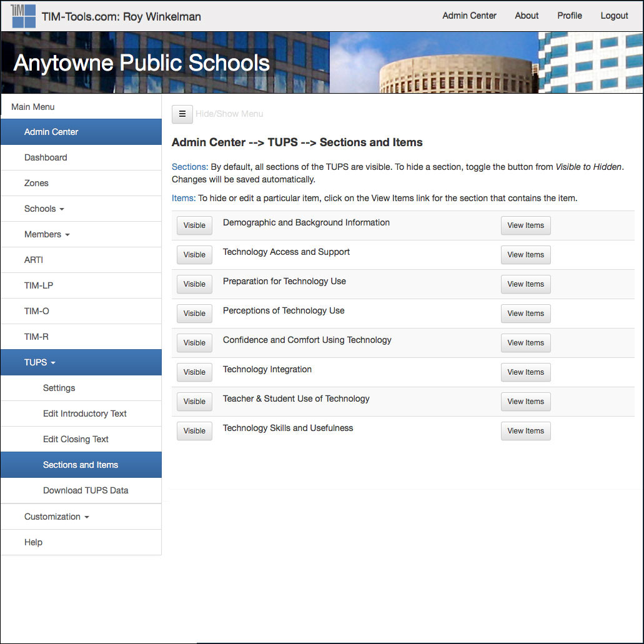This screenshot has height=644, width=644.
Task: Open Admin Center in top navigation
Action: click(469, 16)
